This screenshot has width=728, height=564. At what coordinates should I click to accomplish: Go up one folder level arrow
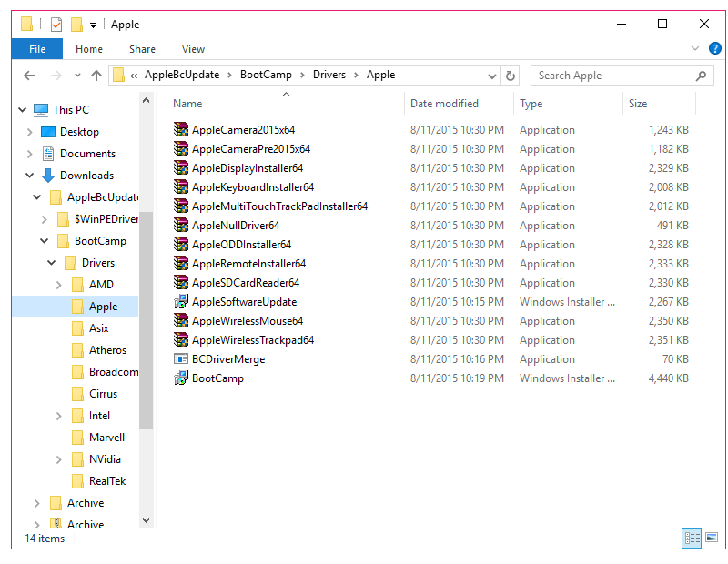[x=96, y=76]
